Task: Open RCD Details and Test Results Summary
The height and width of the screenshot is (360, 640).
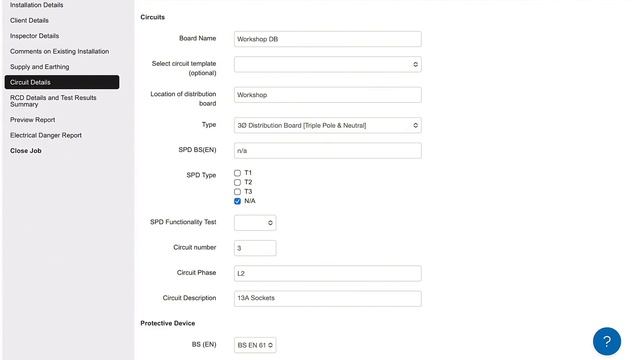Action: point(53,101)
